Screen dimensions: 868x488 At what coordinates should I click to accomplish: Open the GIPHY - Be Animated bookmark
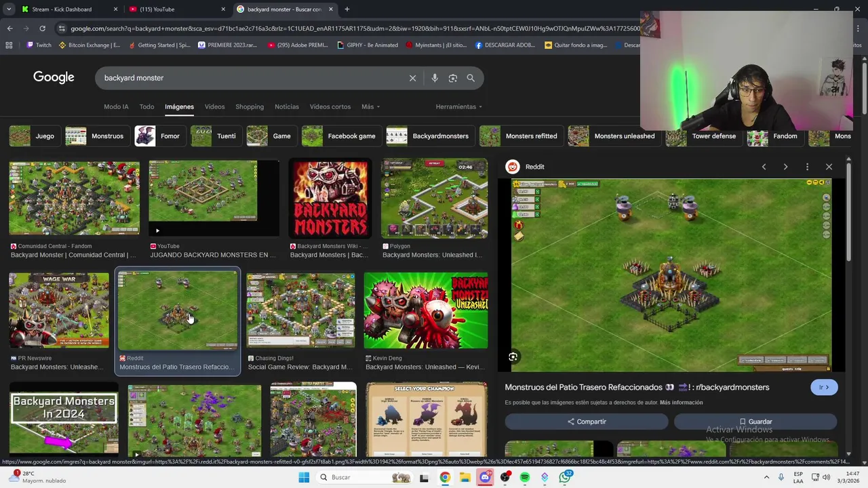click(367, 45)
